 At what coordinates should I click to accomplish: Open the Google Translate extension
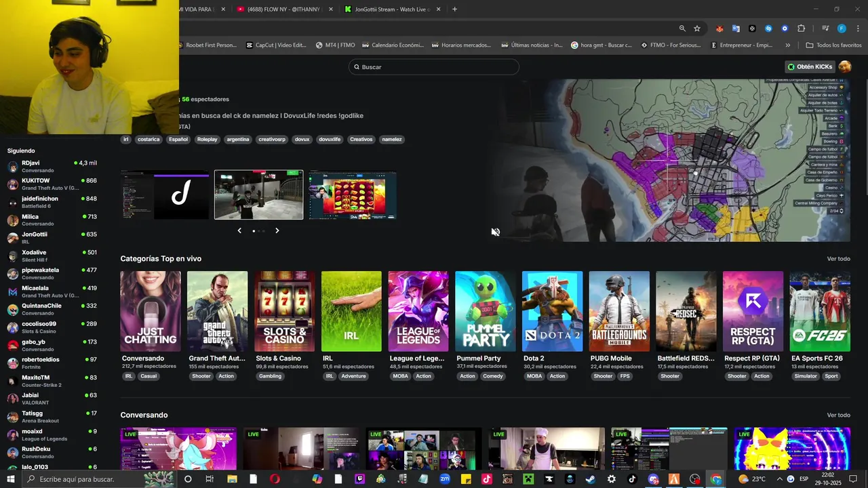tap(736, 28)
